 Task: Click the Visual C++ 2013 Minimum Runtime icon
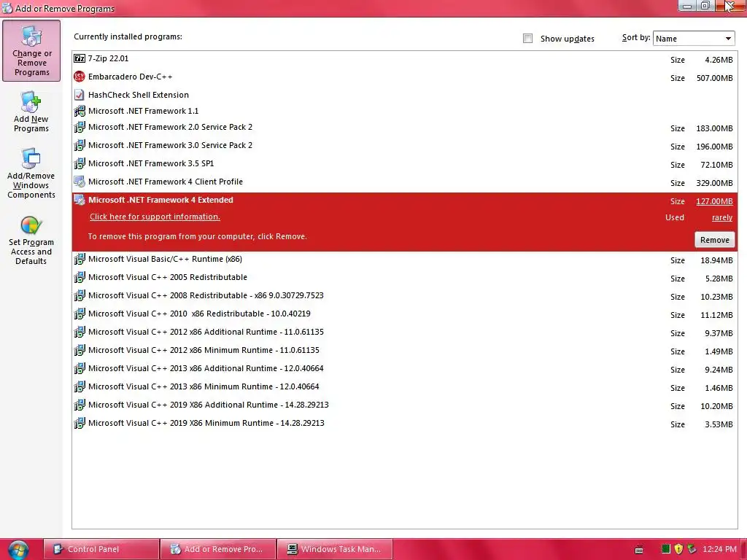(80, 386)
